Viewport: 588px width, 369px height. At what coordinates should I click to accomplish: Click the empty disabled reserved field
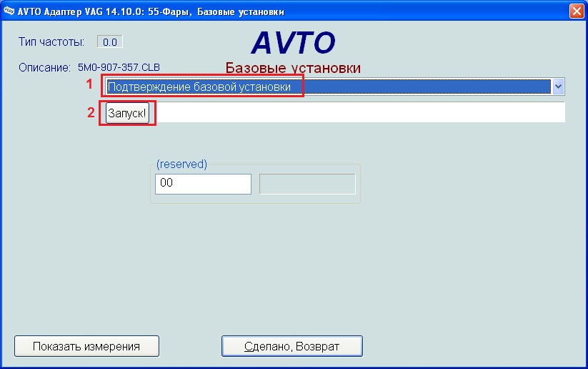click(x=307, y=184)
